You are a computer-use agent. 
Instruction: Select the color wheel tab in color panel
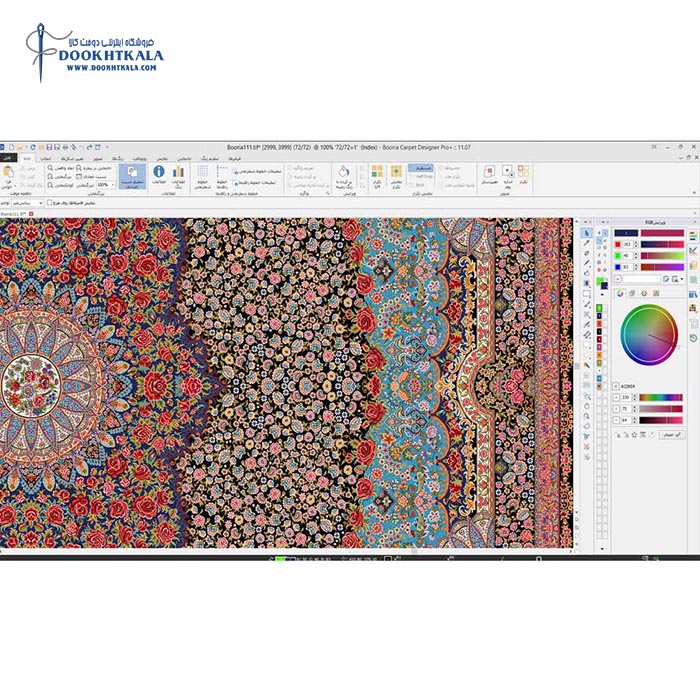coord(620,293)
